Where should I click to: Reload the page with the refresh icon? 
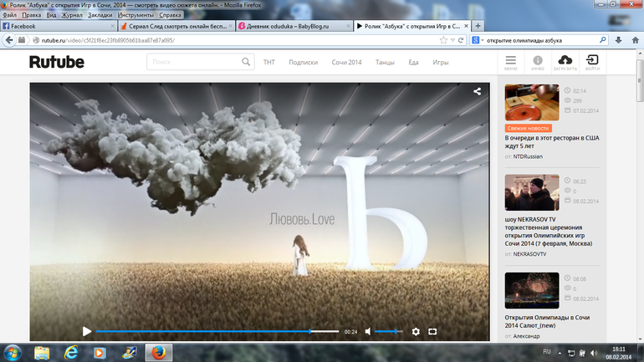(461, 40)
